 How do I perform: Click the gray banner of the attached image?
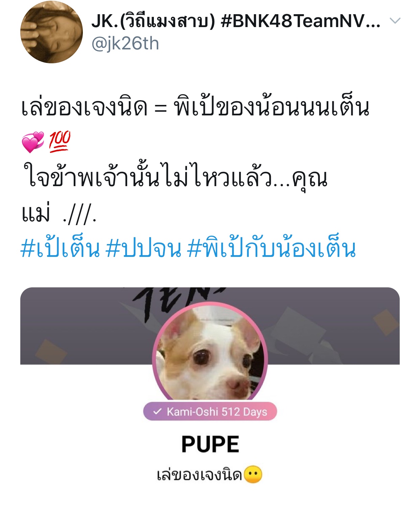210,326
